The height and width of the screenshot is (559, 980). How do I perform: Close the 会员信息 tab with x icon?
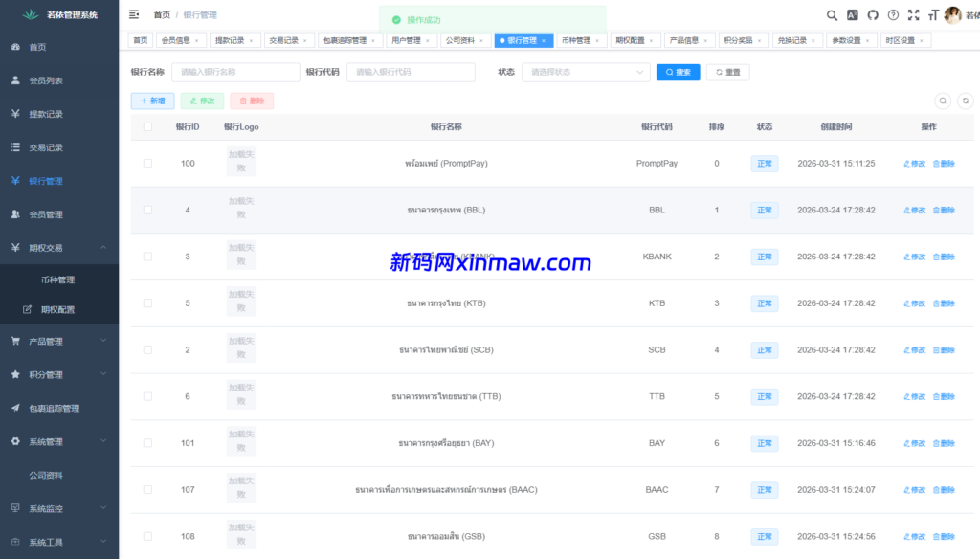click(197, 40)
